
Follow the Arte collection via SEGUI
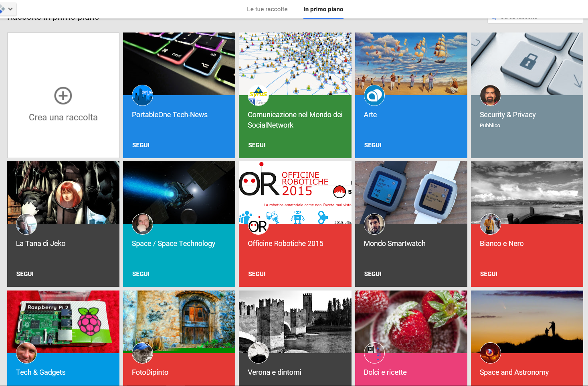pyautogui.click(x=373, y=145)
